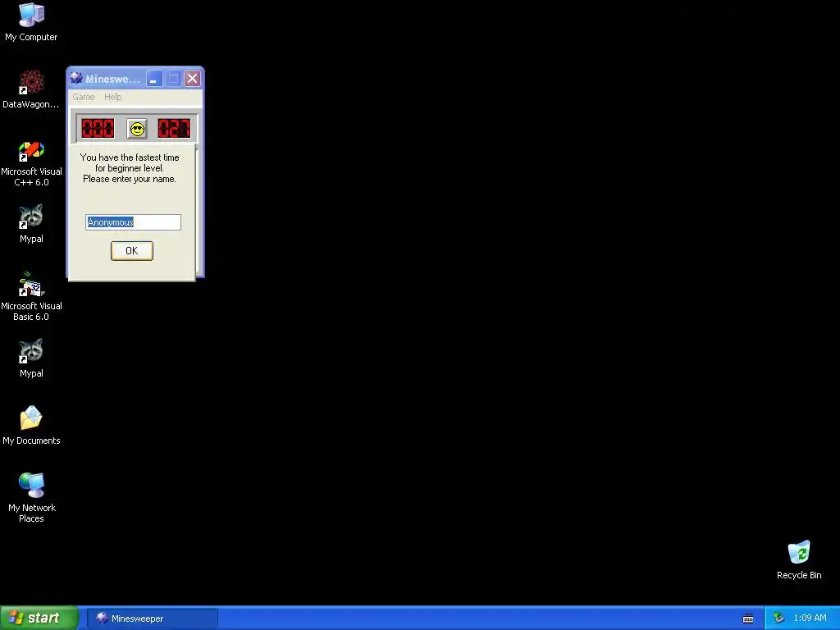Open the Help menu
The height and width of the screenshot is (630, 840).
point(112,97)
